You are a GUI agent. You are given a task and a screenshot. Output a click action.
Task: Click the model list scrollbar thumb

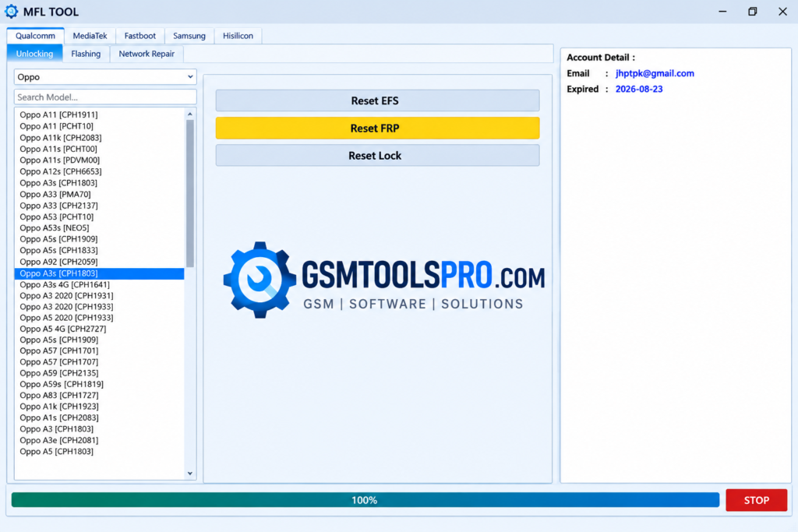(190, 193)
